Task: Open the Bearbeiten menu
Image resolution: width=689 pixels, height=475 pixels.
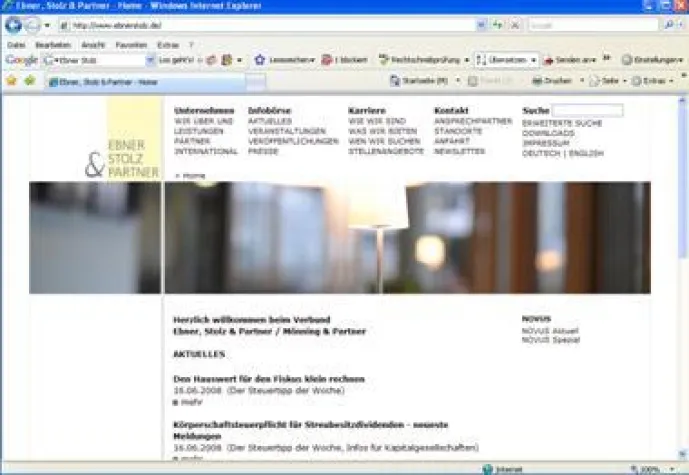Action: [53, 45]
